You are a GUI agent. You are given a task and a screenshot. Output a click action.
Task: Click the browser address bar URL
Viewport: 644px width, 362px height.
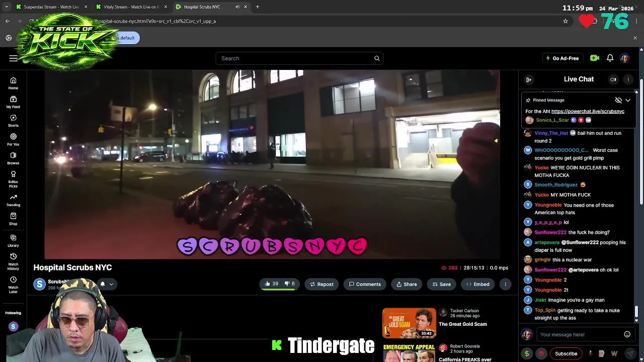[156, 21]
